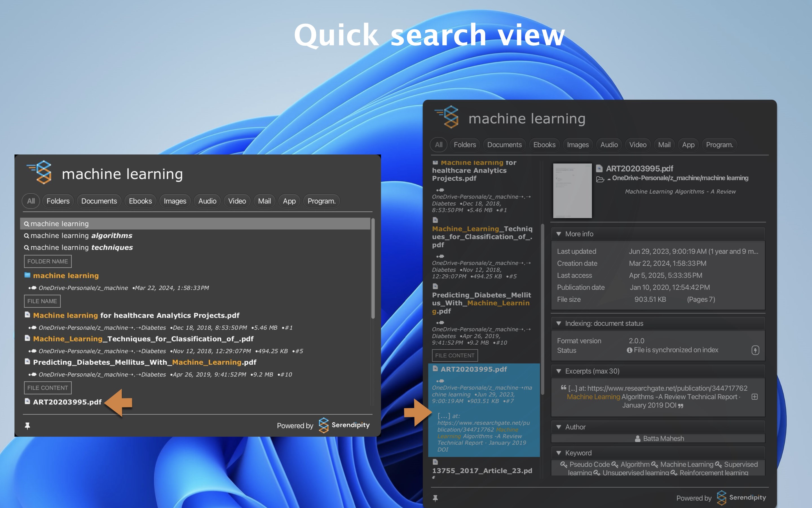Click the file icon beside Machine learning for healthcare in compact window

coord(28,315)
